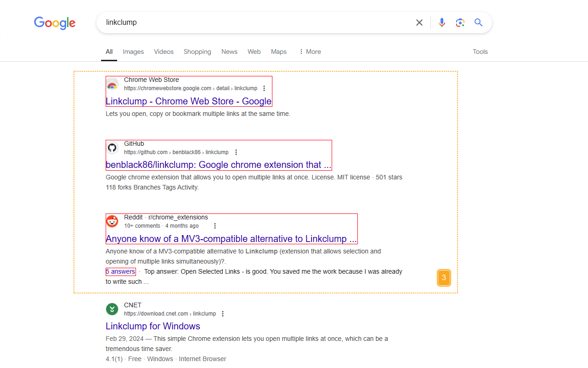
Task: Open the three-dot menu on the Chrome Web Store result
Action: 264,88
